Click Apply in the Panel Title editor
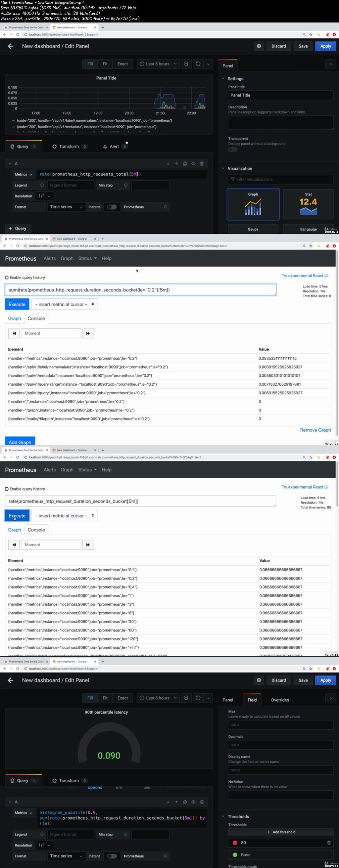This screenshot has height=868, width=339. (325, 46)
